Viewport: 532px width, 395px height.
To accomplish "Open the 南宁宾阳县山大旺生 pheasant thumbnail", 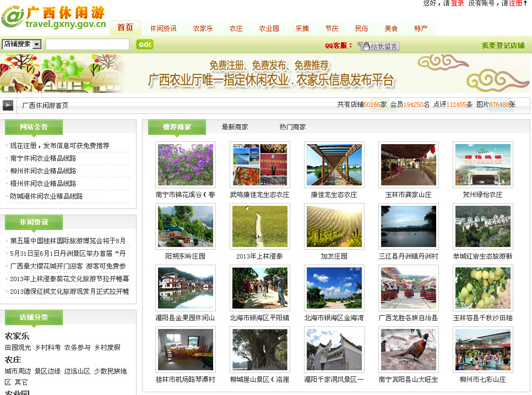I will tap(409, 349).
